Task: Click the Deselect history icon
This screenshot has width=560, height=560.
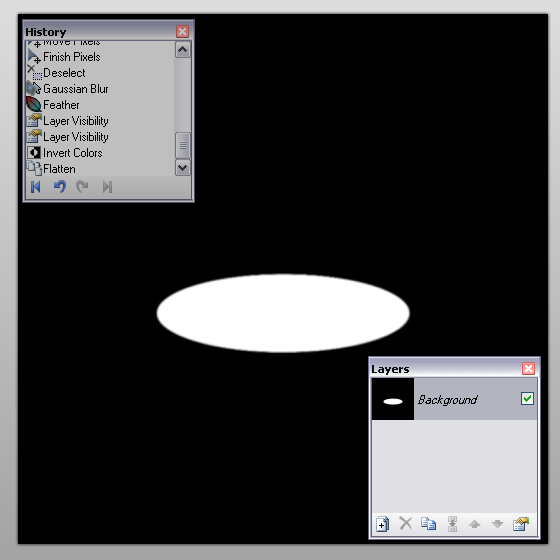Action: coord(34,72)
